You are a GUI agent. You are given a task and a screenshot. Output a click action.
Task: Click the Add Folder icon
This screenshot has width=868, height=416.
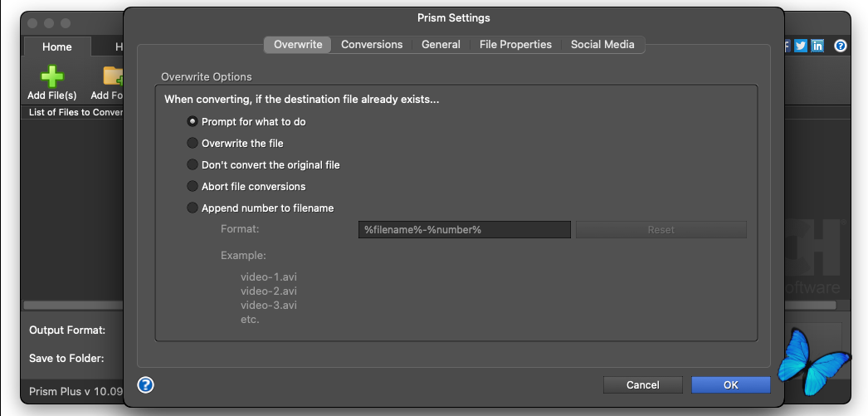click(113, 76)
